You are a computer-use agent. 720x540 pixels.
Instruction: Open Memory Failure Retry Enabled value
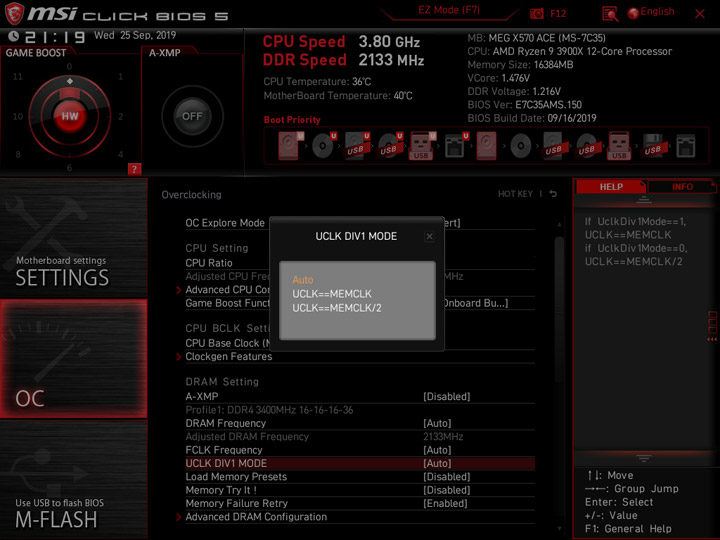[x=445, y=503]
